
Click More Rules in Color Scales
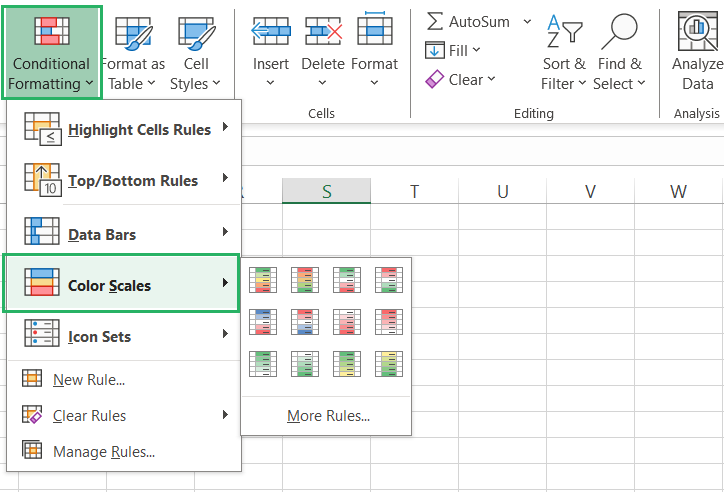(x=328, y=416)
